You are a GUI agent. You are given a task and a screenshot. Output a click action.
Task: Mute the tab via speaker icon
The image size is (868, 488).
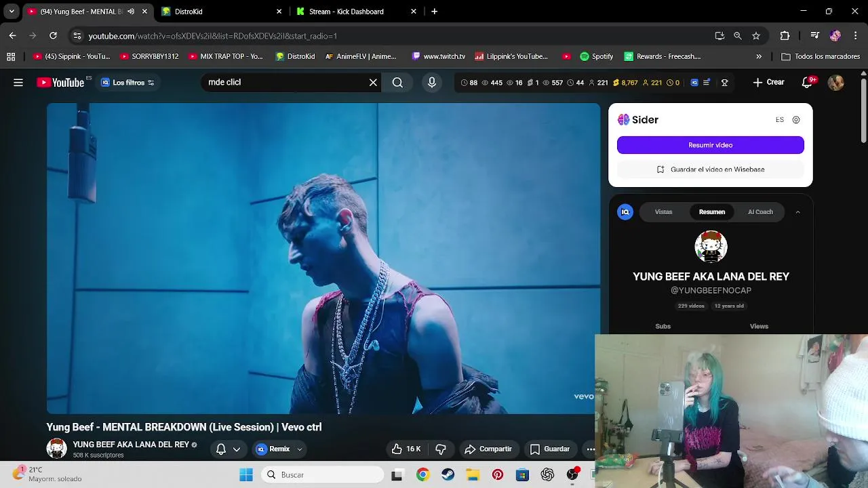(131, 12)
